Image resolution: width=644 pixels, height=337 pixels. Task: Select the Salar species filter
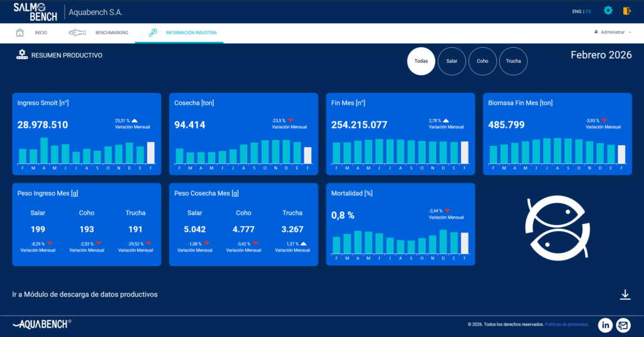pyautogui.click(x=452, y=62)
